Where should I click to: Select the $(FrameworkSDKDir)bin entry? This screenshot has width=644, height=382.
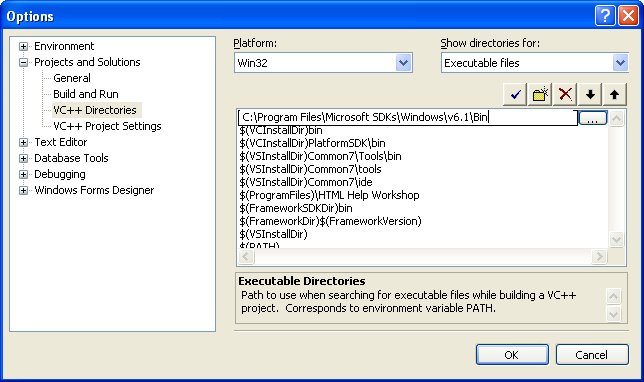pos(296,208)
